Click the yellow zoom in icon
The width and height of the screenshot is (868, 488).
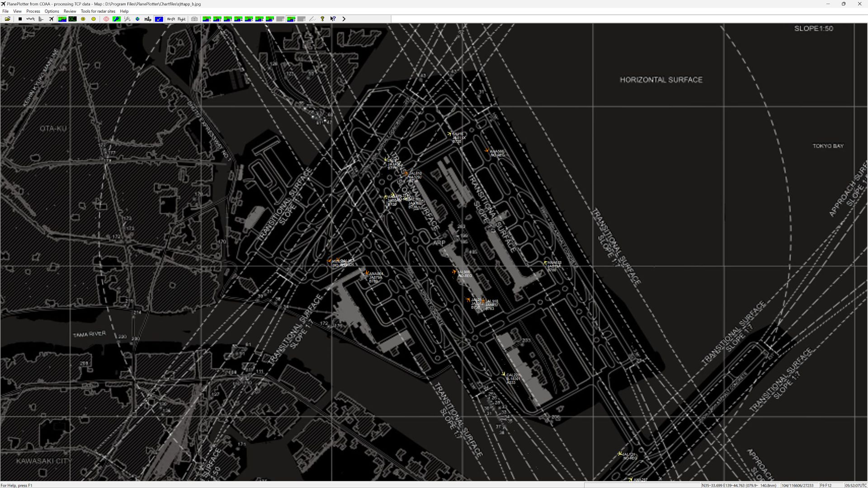click(83, 19)
